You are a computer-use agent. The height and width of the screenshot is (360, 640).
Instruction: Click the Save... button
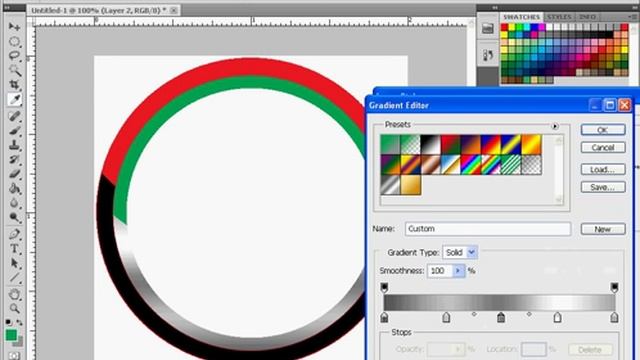tap(603, 187)
